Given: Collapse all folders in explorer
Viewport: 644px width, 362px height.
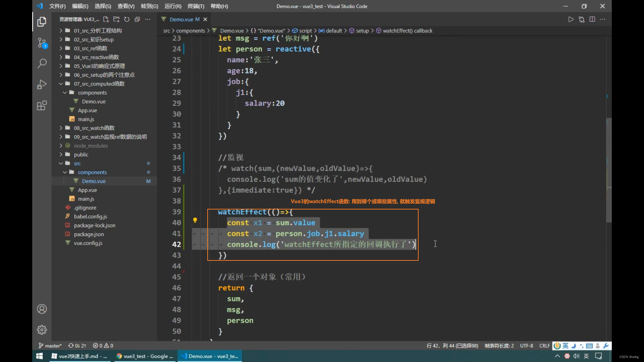Looking at the screenshot, I should point(137,19).
